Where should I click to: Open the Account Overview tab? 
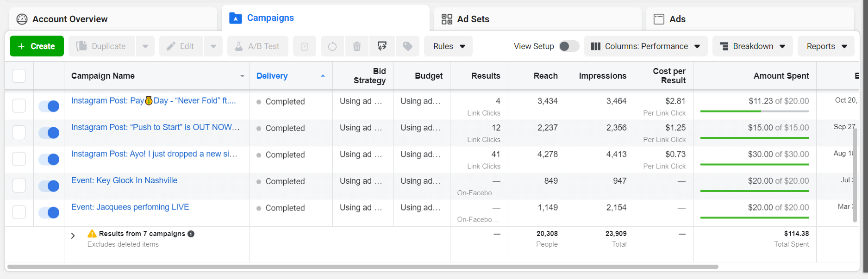click(113, 19)
